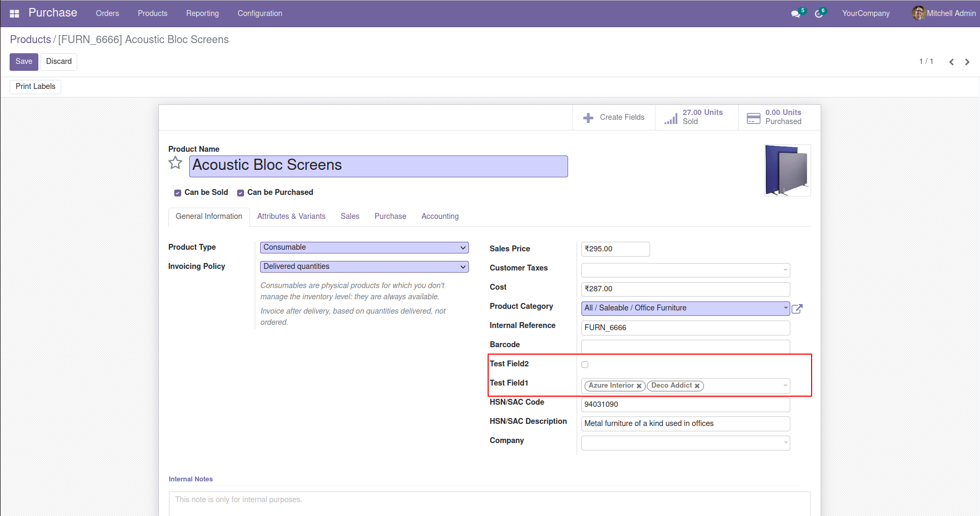The image size is (980, 516).
Task: Open the Product Type dropdown
Action: (364, 248)
